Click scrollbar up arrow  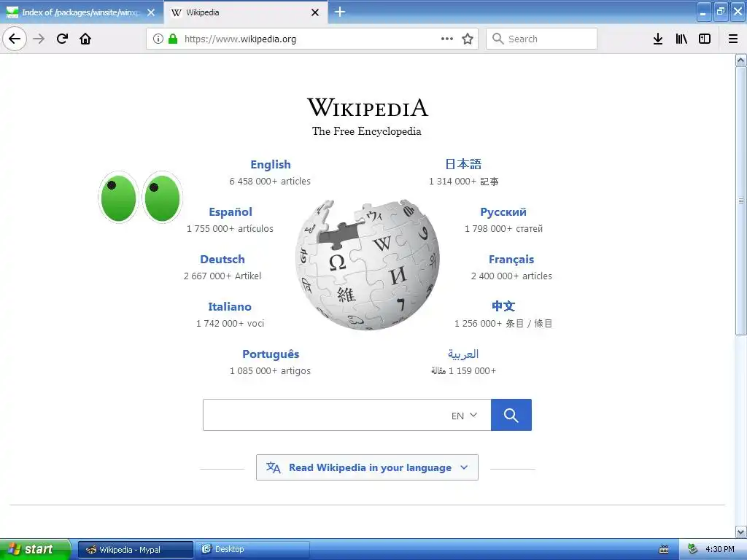[741, 60]
